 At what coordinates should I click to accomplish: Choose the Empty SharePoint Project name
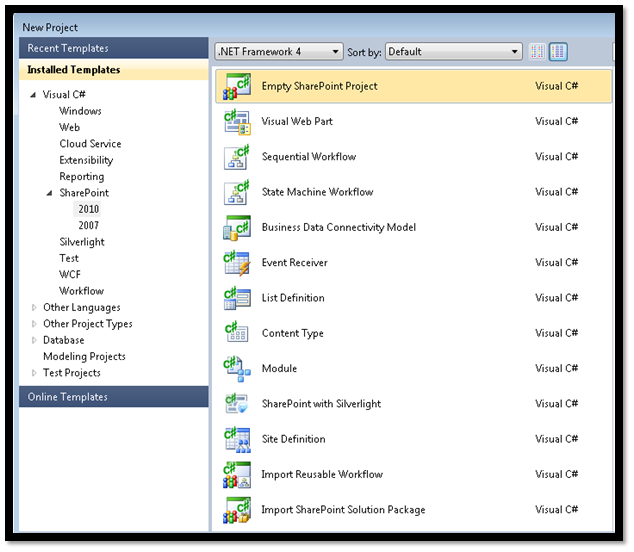319,86
